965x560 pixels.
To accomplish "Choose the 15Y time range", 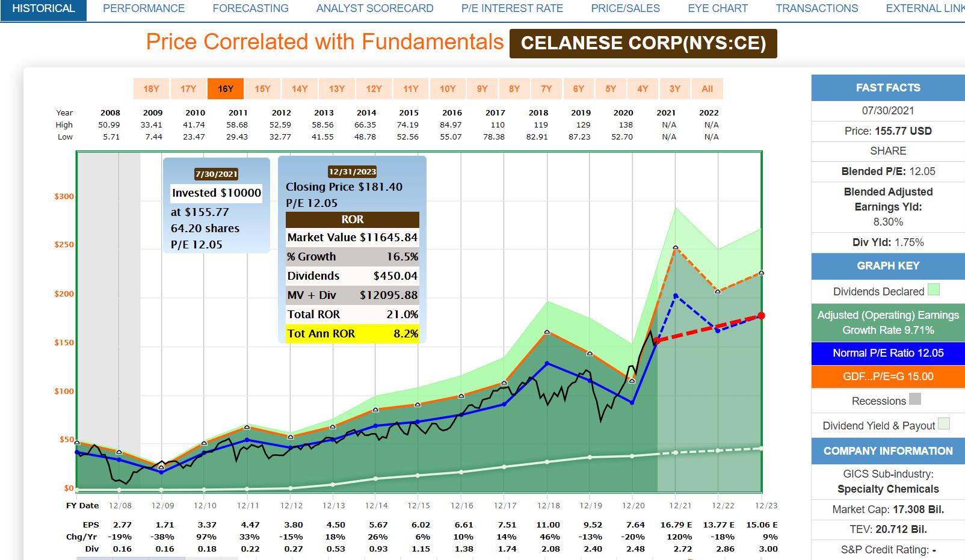I will 262,88.
